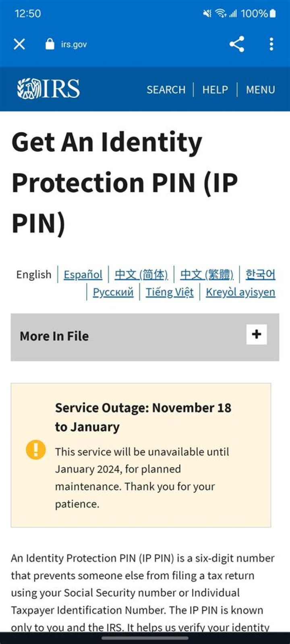The image size is (290, 644).
Task: Close the current browser tab with the X
Action: [19, 44]
